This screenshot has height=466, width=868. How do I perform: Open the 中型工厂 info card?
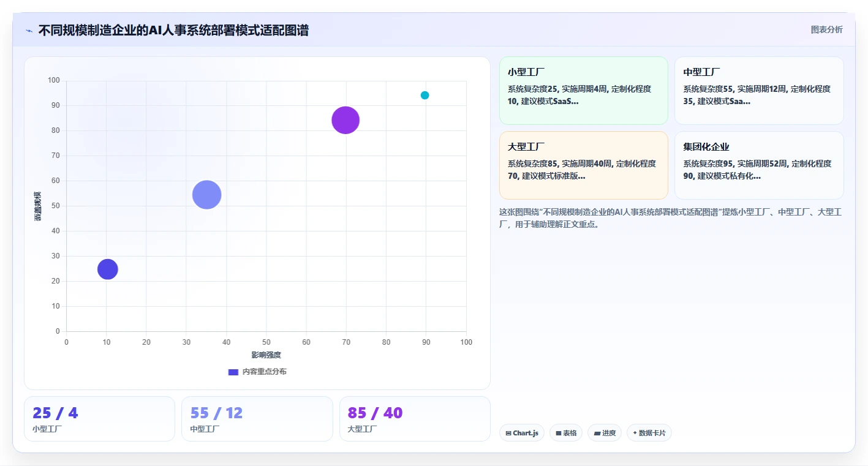759,91
